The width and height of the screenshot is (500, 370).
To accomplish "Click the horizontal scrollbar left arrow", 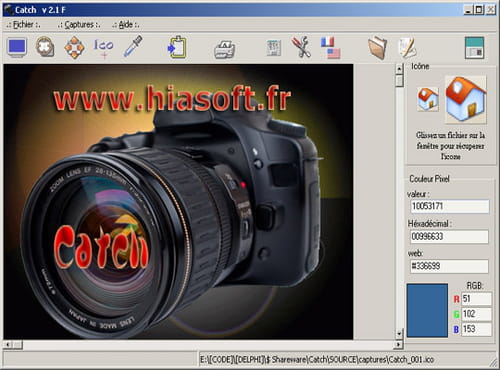I will point(8,345).
